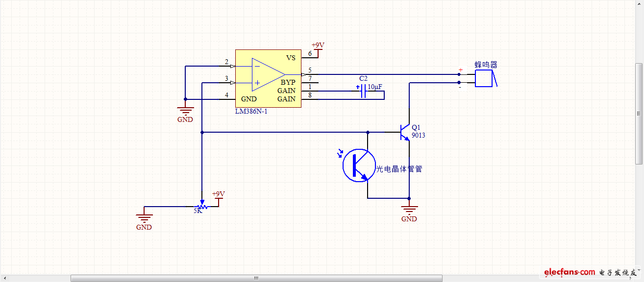Select the GND symbol below the phototransistor

click(409, 211)
